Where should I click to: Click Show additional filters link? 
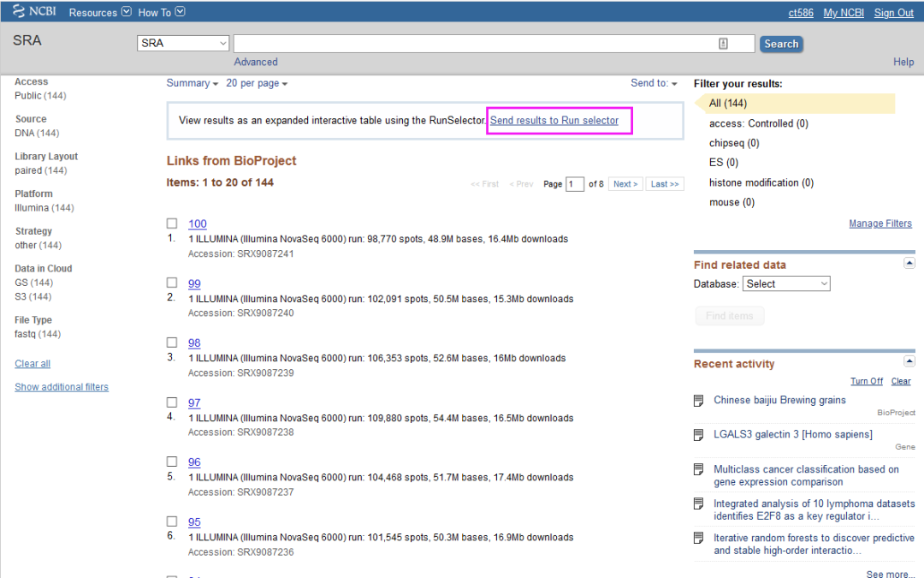[x=62, y=387]
